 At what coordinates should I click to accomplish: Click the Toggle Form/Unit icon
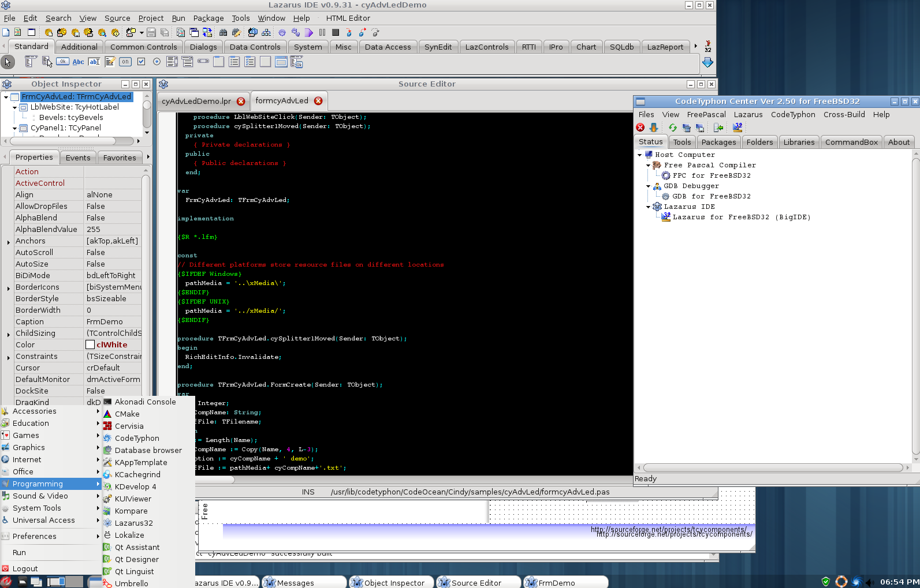click(x=207, y=32)
